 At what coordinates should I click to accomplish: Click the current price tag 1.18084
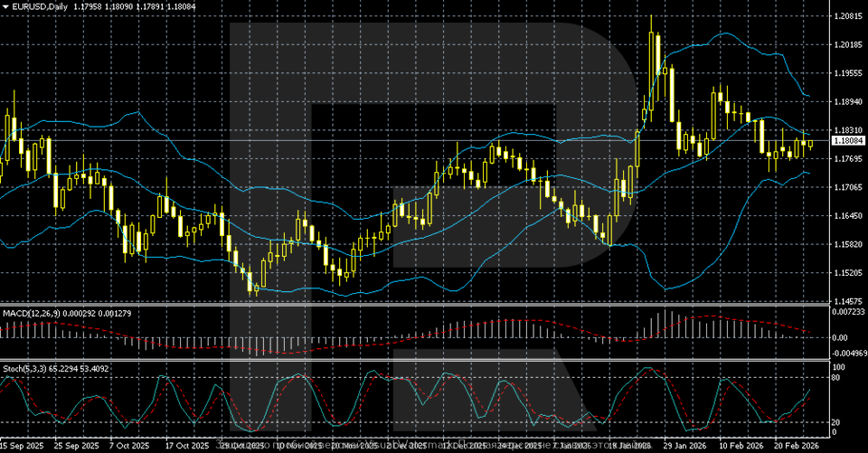[x=848, y=141]
